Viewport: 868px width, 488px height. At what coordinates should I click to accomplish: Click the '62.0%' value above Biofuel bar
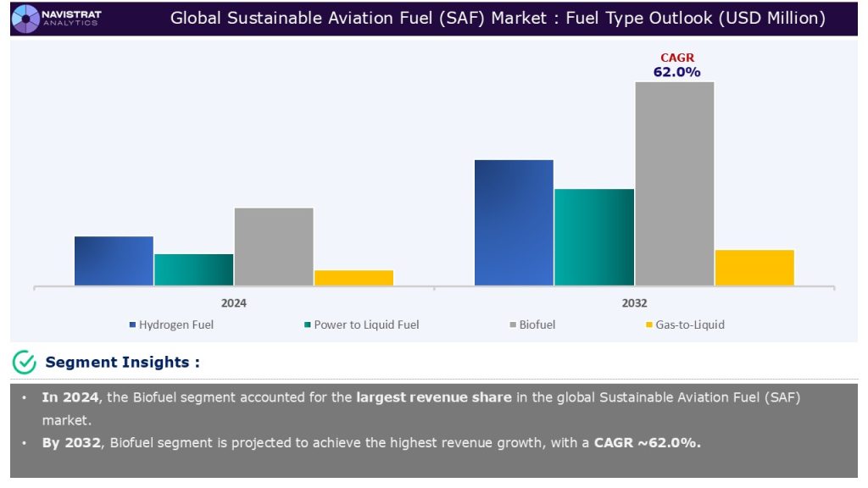677,72
